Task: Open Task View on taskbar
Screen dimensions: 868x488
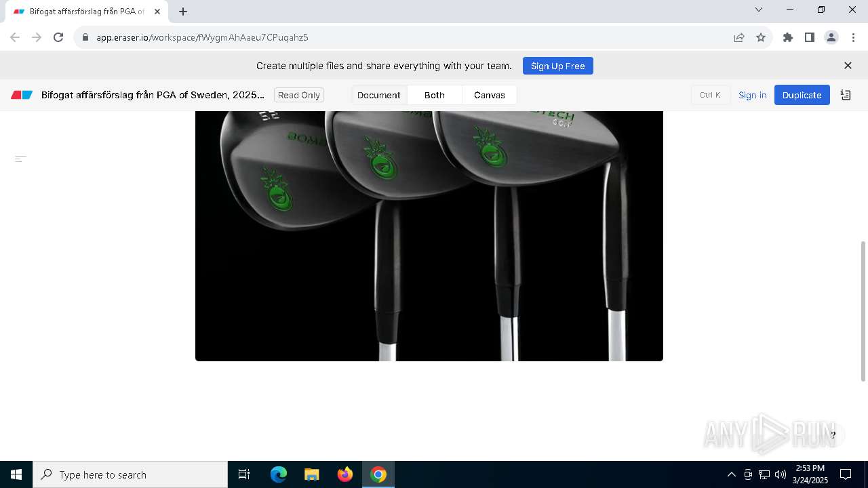Action: tap(244, 474)
